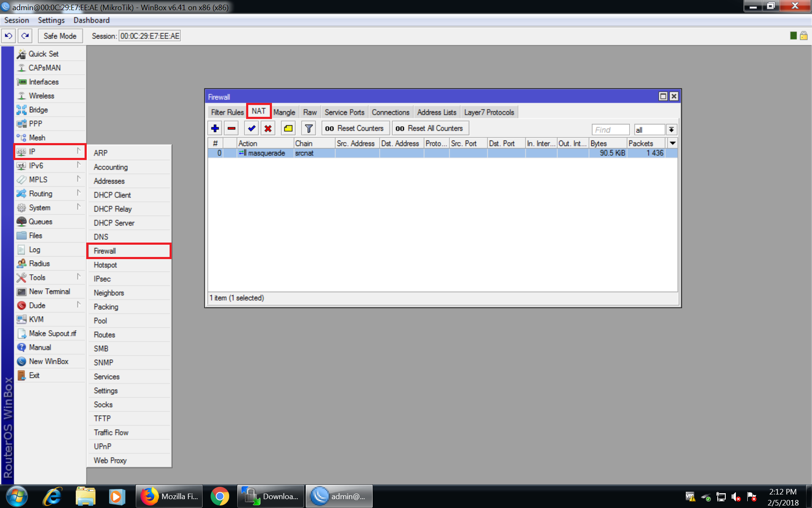
Task: Click the padlock icon at top right
Action: click(804, 36)
